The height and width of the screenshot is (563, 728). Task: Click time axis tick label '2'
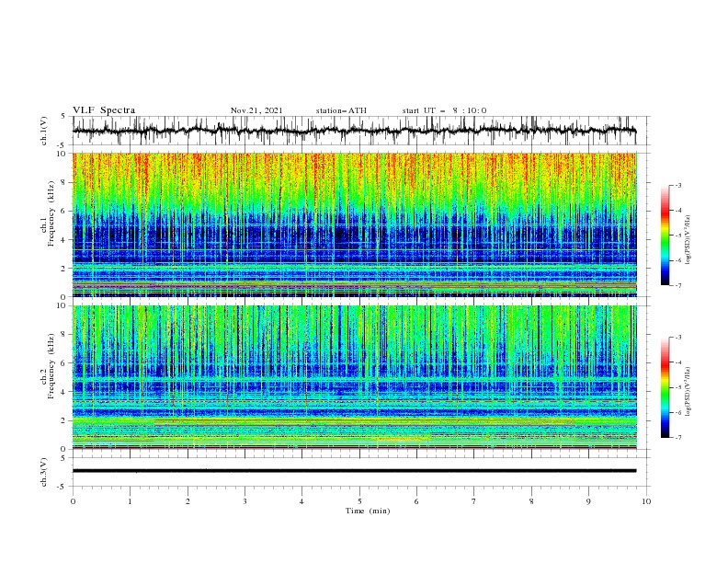pos(188,501)
